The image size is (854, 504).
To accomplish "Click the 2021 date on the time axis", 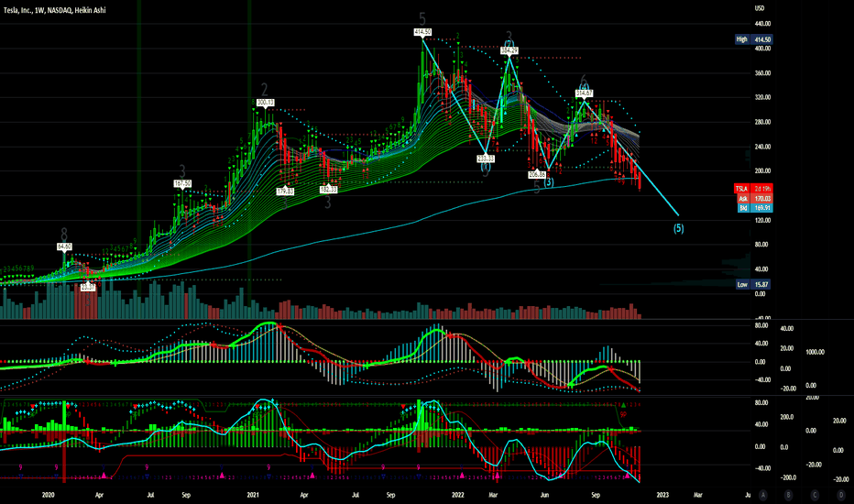I will [x=253, y=495].
